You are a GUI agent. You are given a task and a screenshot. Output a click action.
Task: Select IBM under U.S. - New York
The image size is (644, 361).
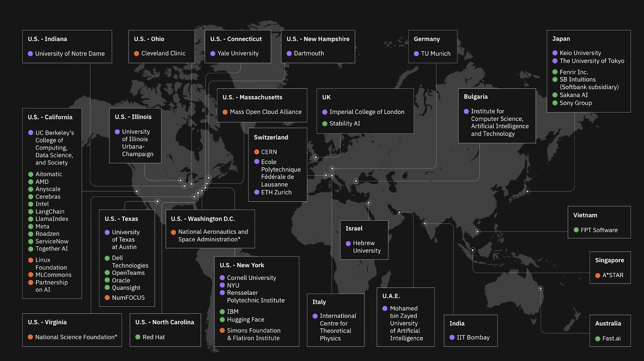point(229,311)
